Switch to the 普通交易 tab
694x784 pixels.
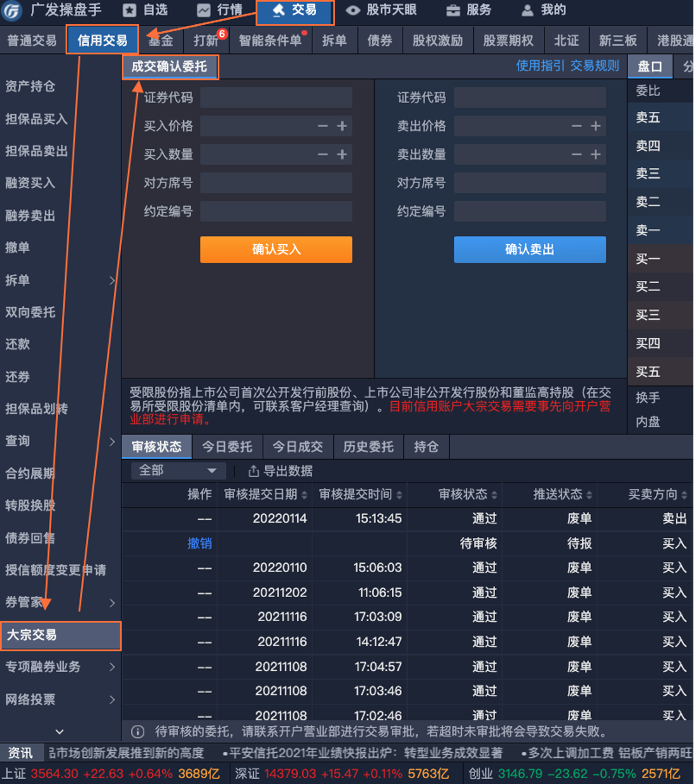point(32,41)
